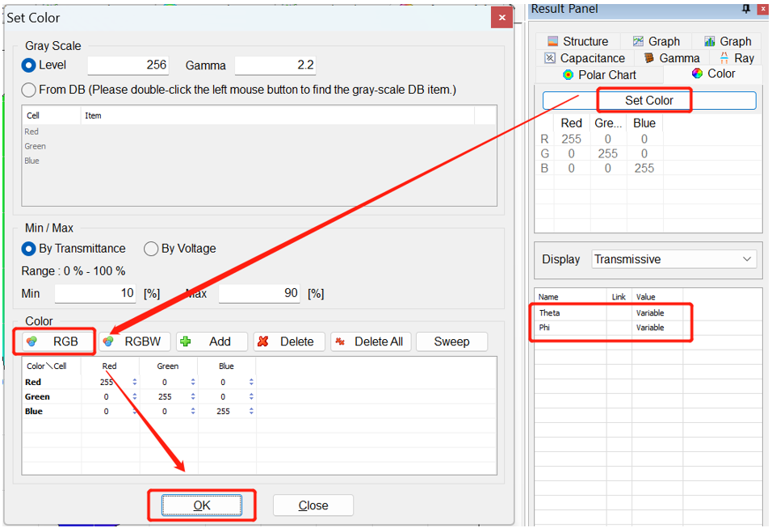Click the Gamma value input field
This screenshot has width=772, height=532.
click(x=275, y=65)
